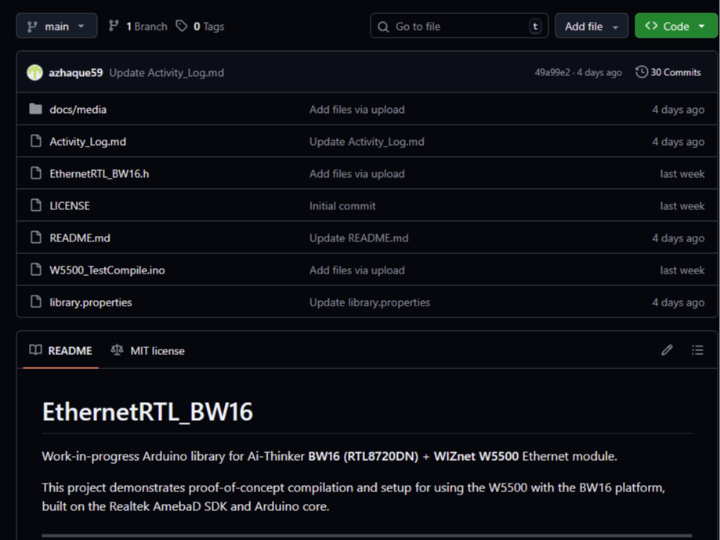Image resolution: width=720 pixels, height=540 pixels.
Task: Click the azhaque59 user avatar
Action: pos(35,72)
